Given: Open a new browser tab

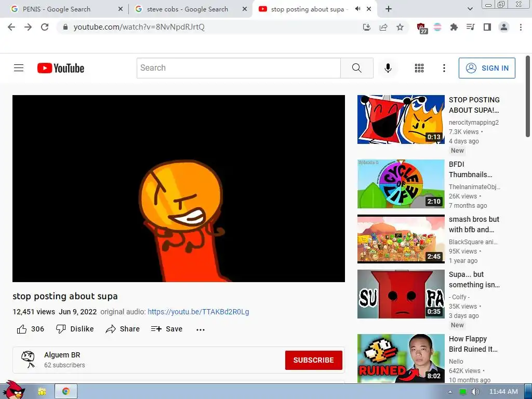Looking at the screenshot, I should click(x=389, y=9).
